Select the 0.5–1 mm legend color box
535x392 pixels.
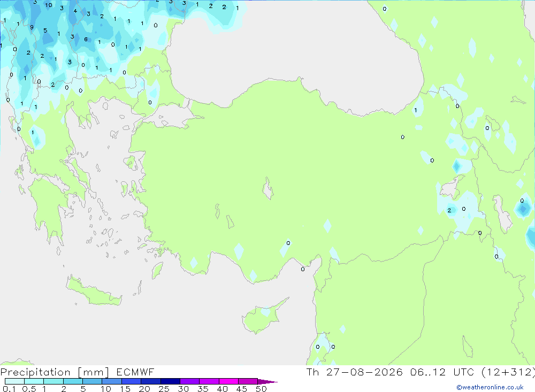click(34, 381)
